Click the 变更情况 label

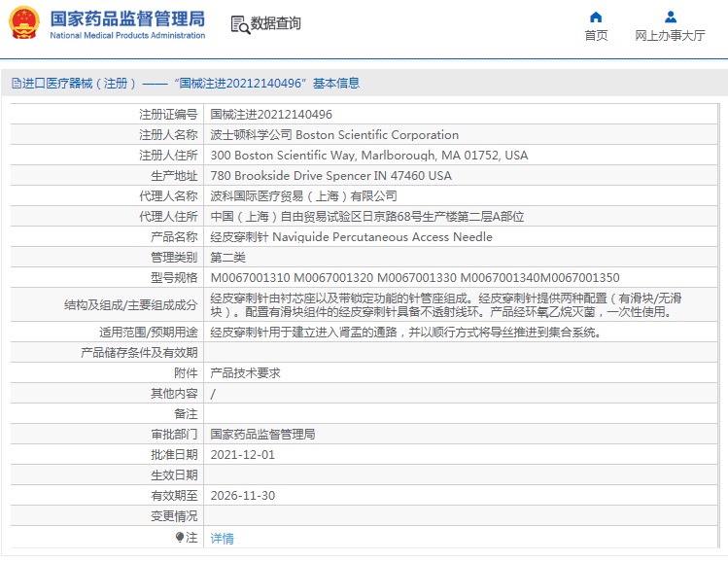174,516
